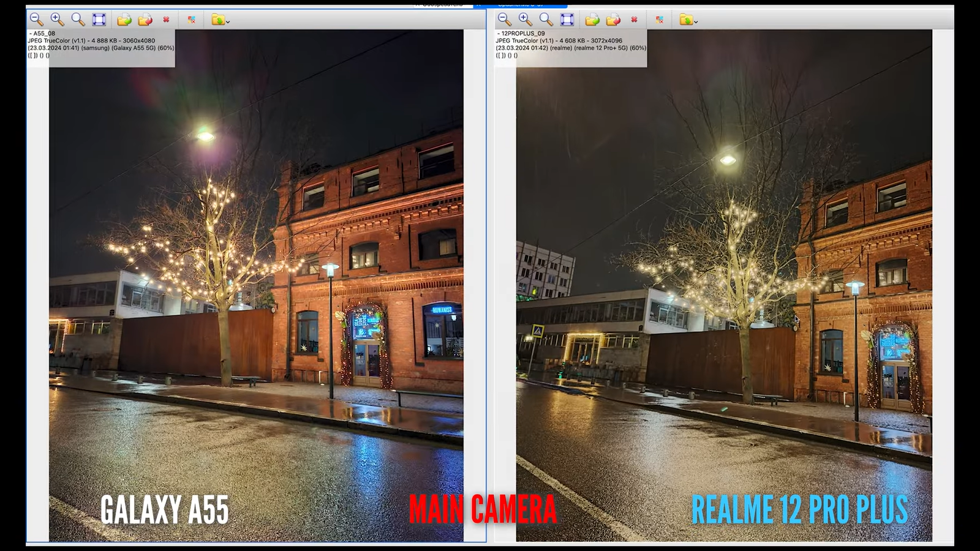Screen dimensions: 980x551
Task: Fit Realme image to window
Action: click(567, 20)
